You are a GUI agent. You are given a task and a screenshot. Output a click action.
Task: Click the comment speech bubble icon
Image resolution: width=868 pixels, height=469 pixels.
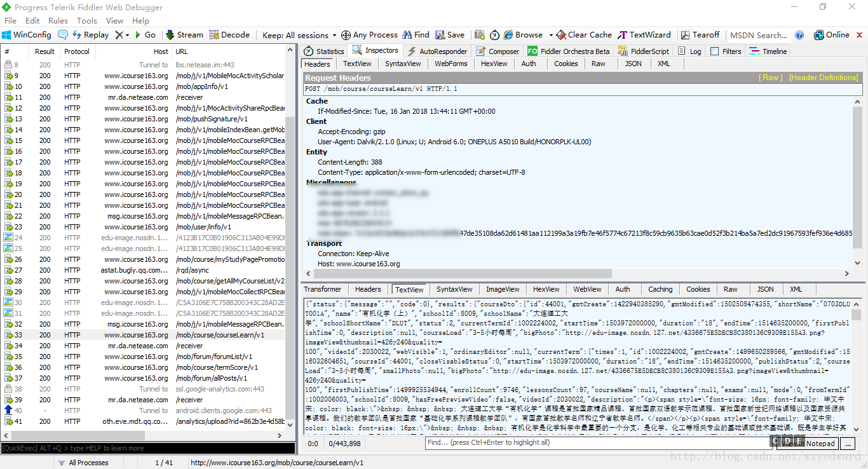pos(63,35)
